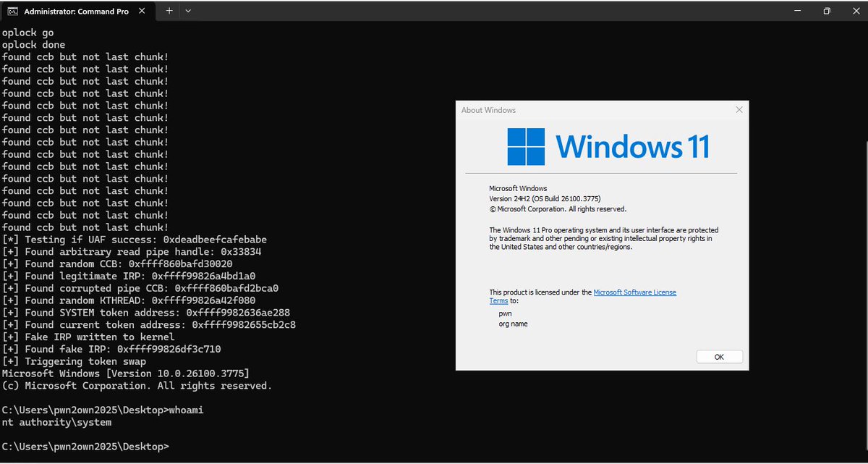Click the 'nt authority\system' output line
This screenshot has width=868, height=464.
tap(57, 422)
